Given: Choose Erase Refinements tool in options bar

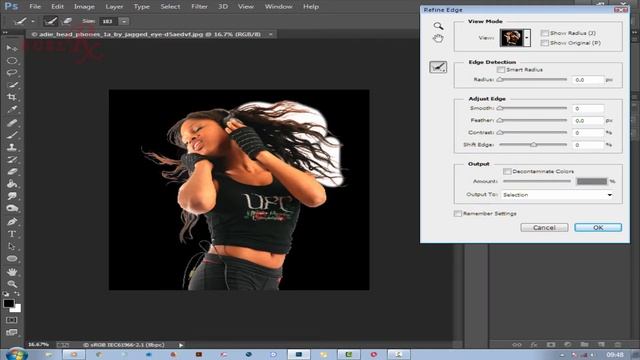Looking at the screenshot, I should click(67, 21).
